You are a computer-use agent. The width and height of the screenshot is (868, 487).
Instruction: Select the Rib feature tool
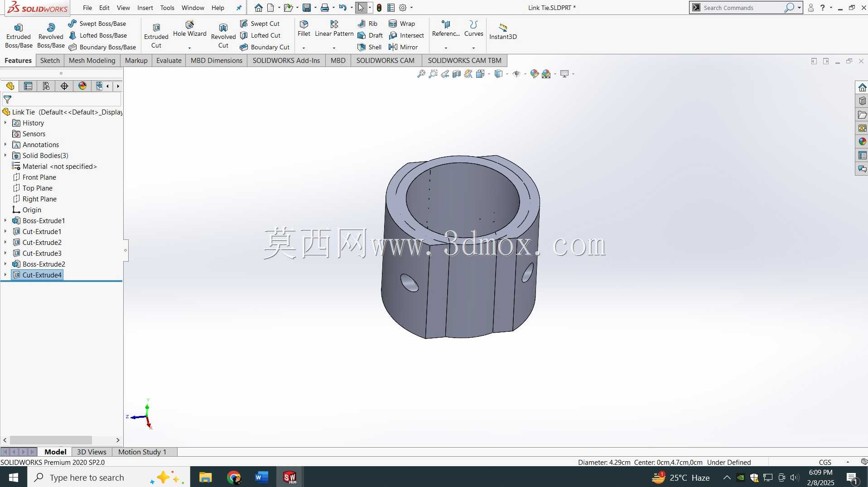click(367, 24)
